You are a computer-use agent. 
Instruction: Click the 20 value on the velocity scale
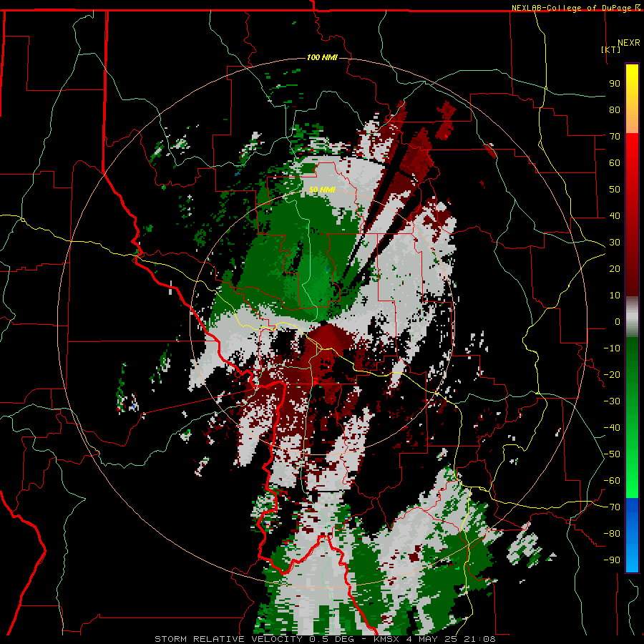point(615,268)
